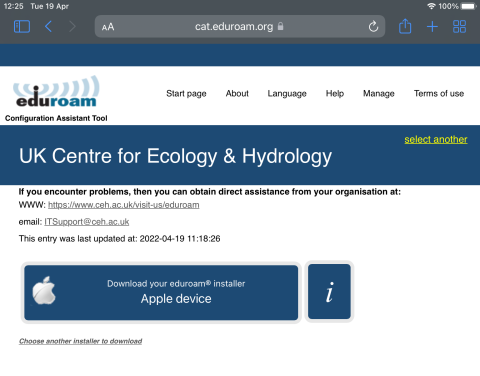Go forward with the right arrow
Viewport: 480px width, 376px height.
pos(72,26)
